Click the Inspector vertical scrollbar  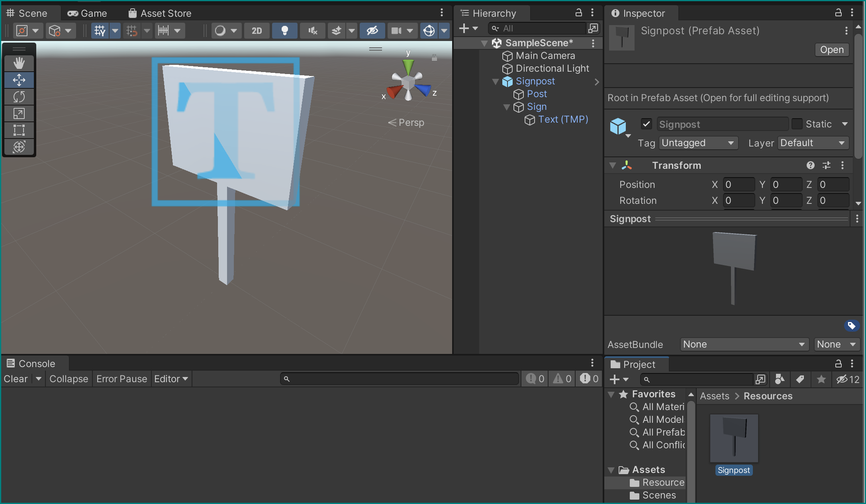point(858,96)
